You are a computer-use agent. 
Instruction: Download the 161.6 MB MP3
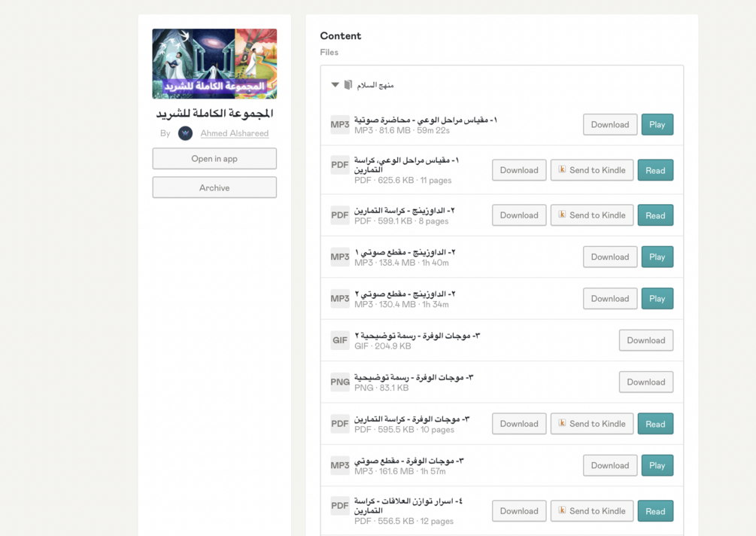click(x=610, y=465)
